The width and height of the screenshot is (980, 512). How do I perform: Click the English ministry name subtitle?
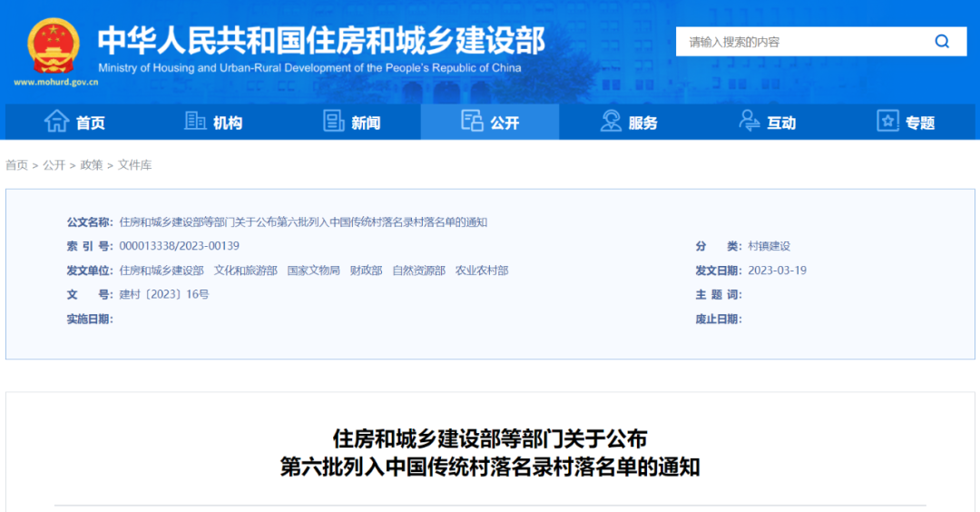309,67
